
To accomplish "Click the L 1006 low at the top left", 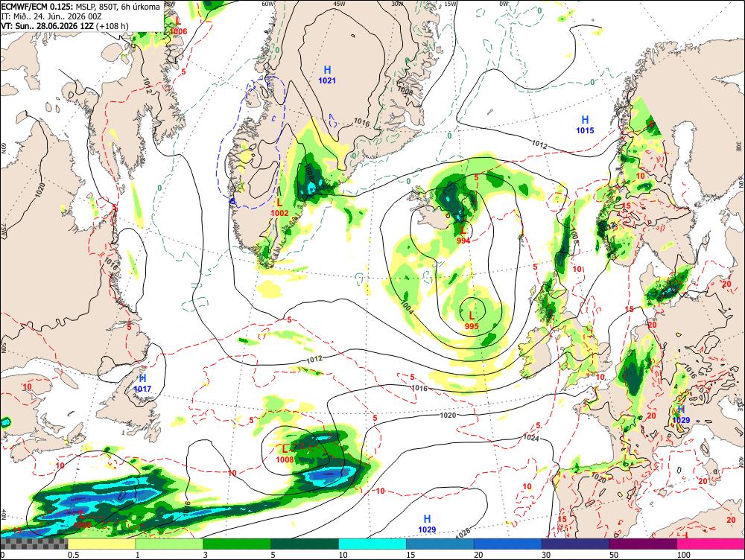I will click(x=178, y=26).
